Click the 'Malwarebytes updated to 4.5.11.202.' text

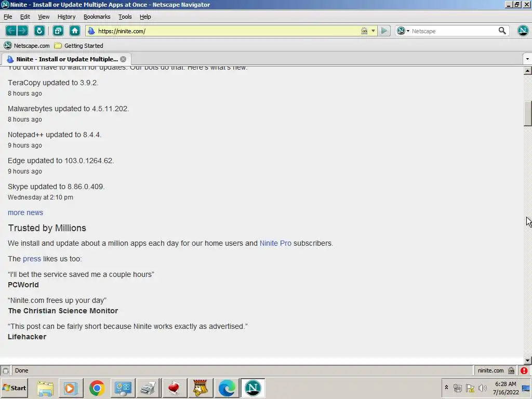click(x=69, y=109)
